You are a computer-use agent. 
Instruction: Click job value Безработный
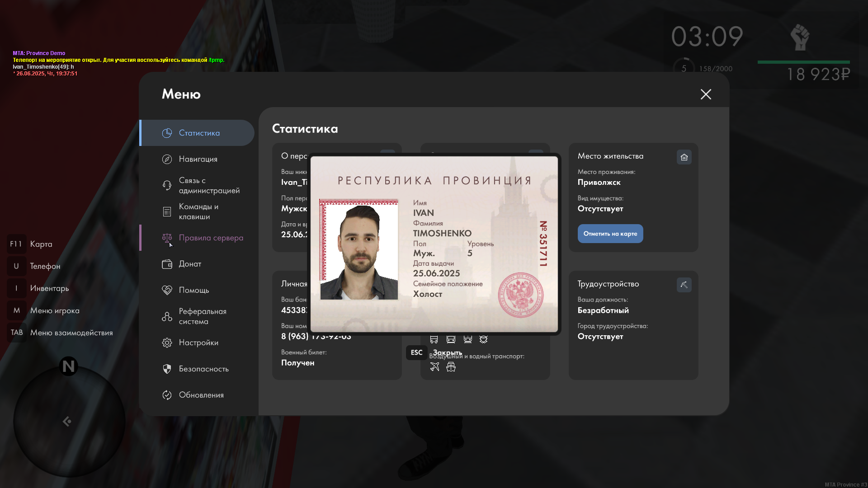tap(603, 310)
